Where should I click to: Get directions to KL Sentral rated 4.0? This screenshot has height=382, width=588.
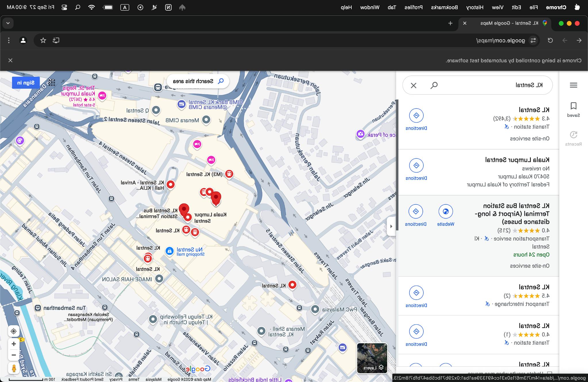(416, 335)
